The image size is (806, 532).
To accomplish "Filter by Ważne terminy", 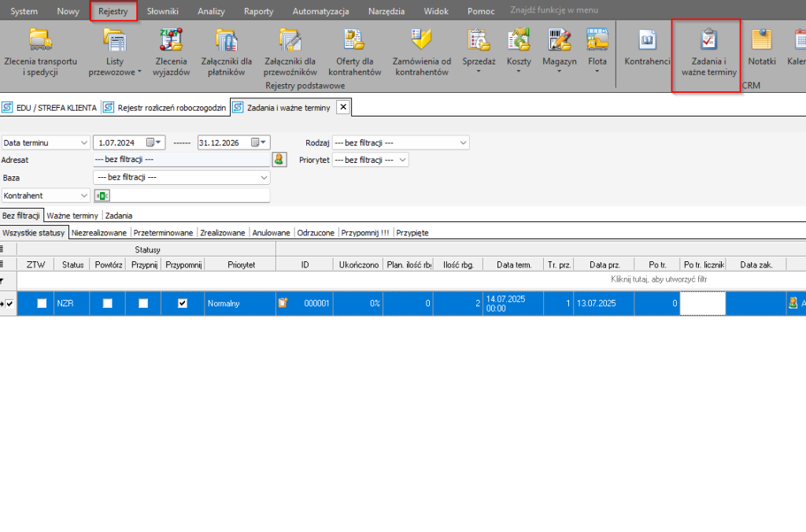I will coord(72,215).
